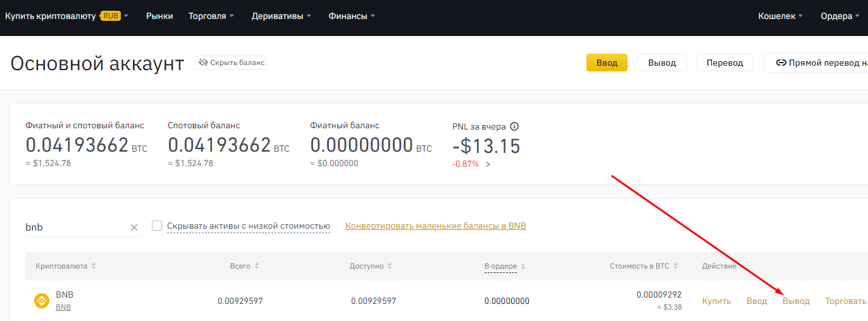
Task: Open the underlined BNB link under coin name
Action: (63, 307)
